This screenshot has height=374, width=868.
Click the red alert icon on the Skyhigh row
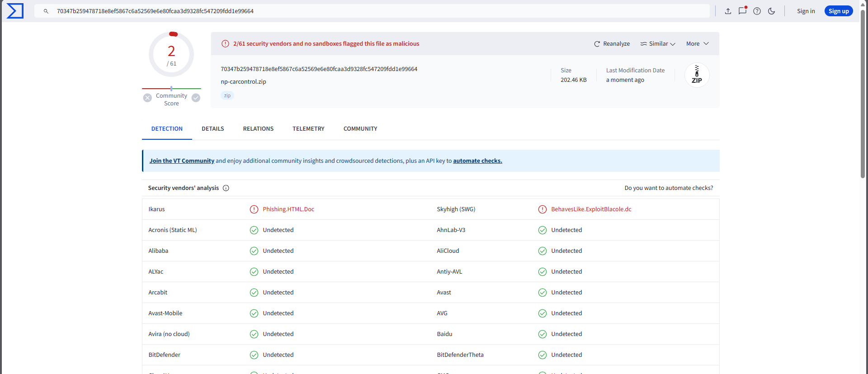click(x=542, y=209)
